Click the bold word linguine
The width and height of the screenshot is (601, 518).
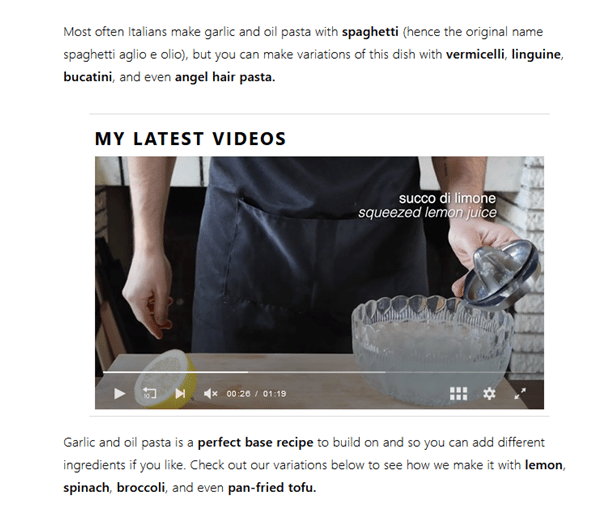coord(536,54)
